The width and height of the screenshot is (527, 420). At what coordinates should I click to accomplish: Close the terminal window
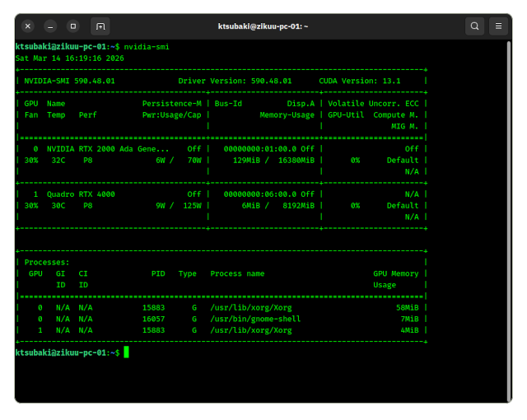point(28,26)
